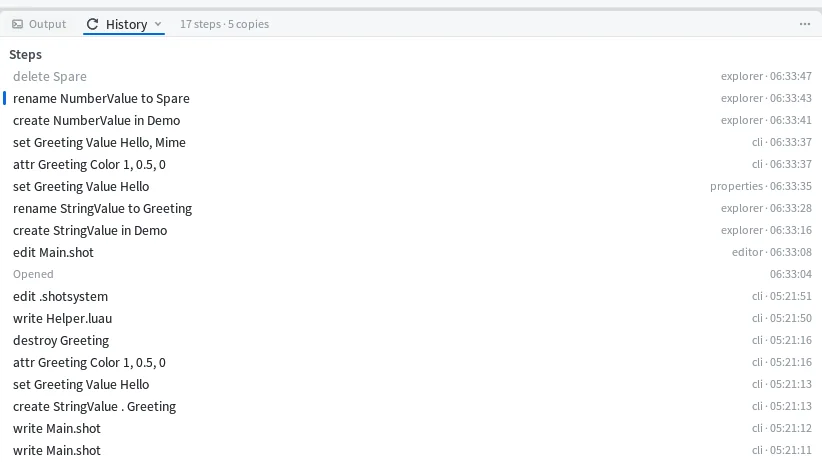Open the three-dots more options menu

805,24
